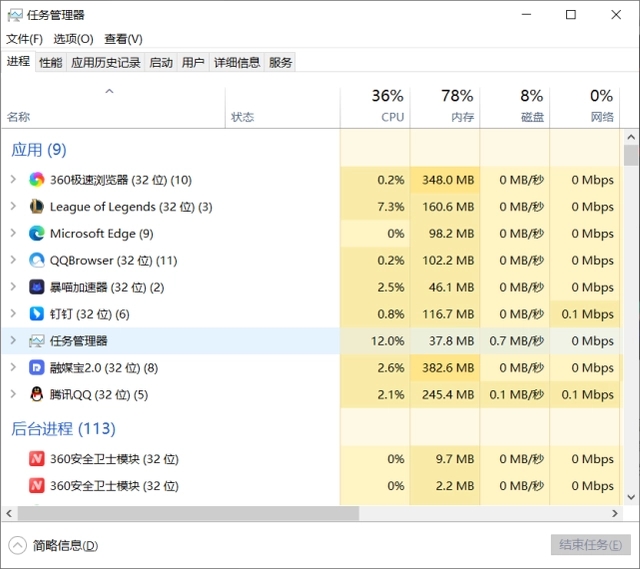Sort by the 状态 column header
640x569 pixels.
pos(282,108)
